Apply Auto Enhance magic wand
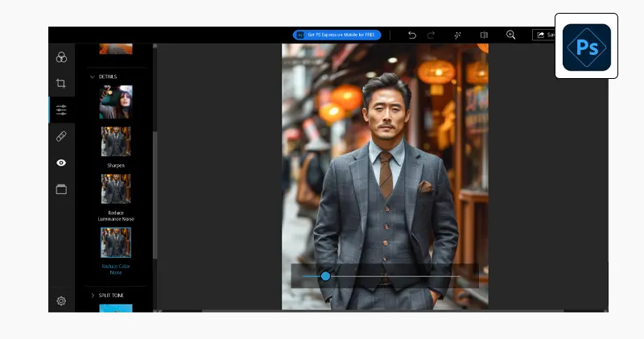 click(457, 35)
